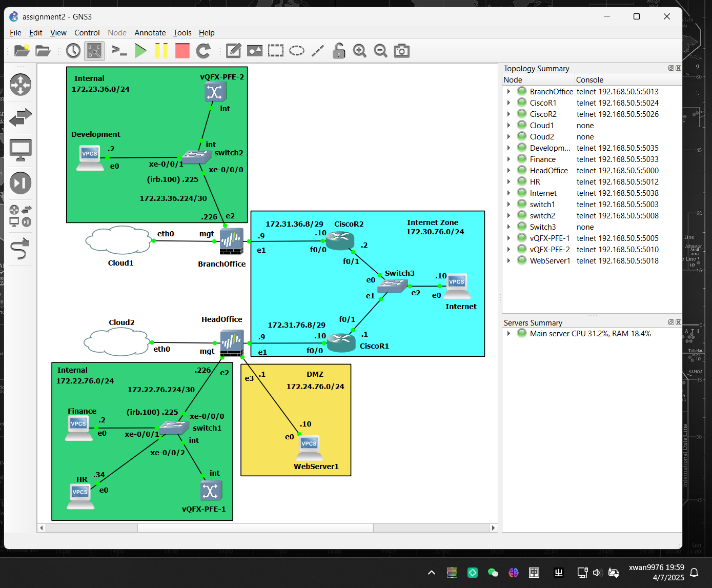Click the canvas horizontal scrollbar

coord(255,528)
